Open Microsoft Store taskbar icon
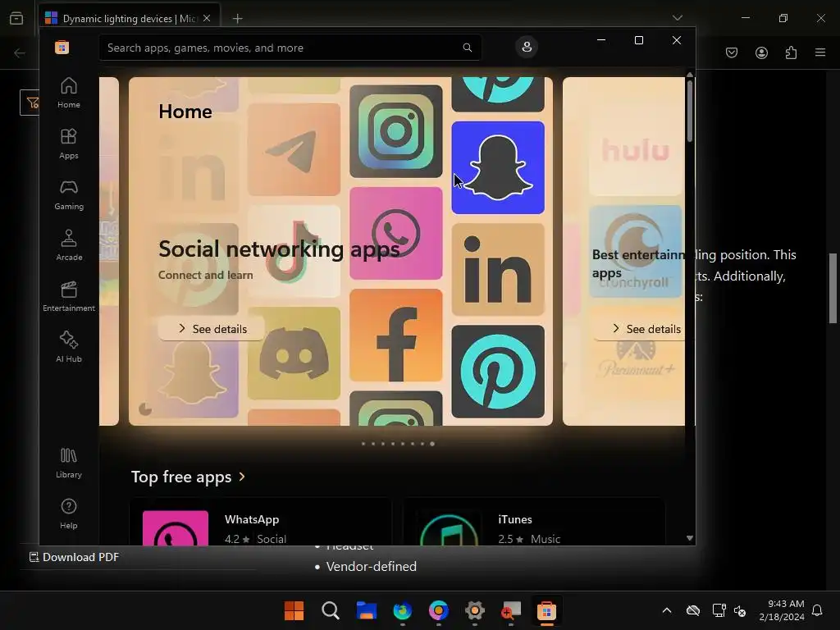840x630 pixels. click(x=546, y=610)
